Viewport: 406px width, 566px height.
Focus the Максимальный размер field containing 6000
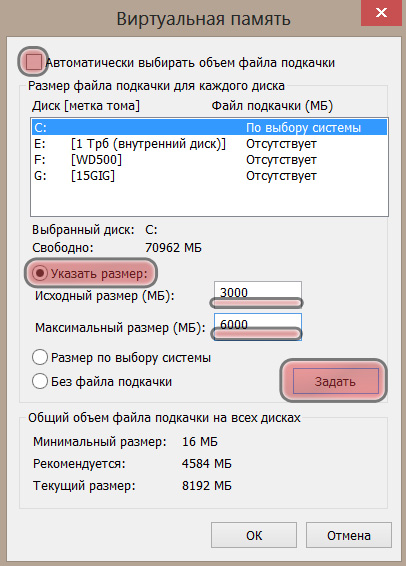tap(258, 326)
